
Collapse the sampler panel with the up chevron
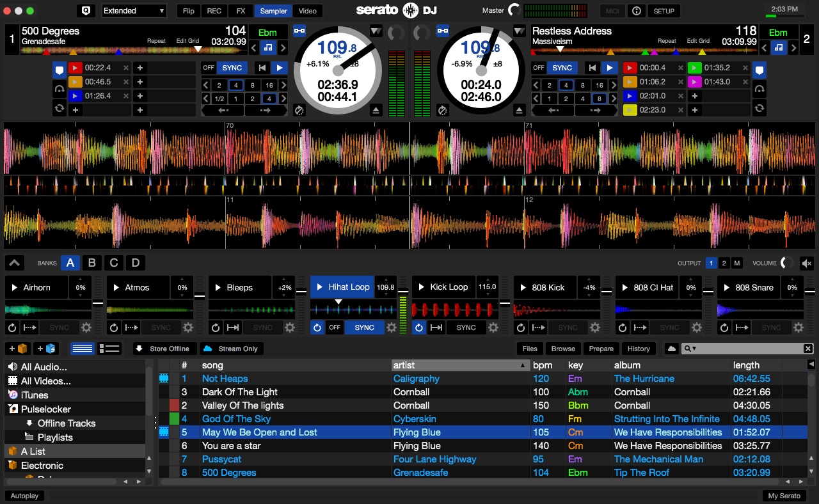15,263
